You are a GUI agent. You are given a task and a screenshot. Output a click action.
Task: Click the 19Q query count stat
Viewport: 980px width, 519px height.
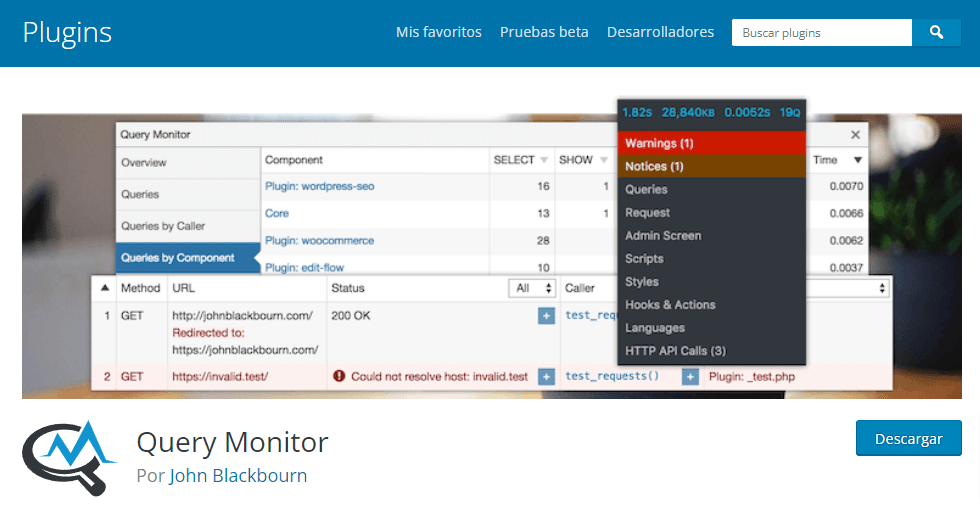point(790,113)
